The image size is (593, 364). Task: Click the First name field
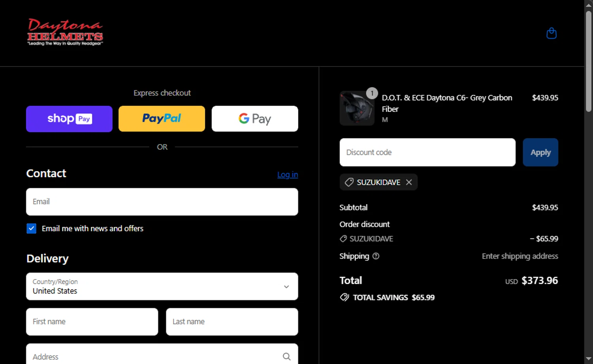point(92,322)
